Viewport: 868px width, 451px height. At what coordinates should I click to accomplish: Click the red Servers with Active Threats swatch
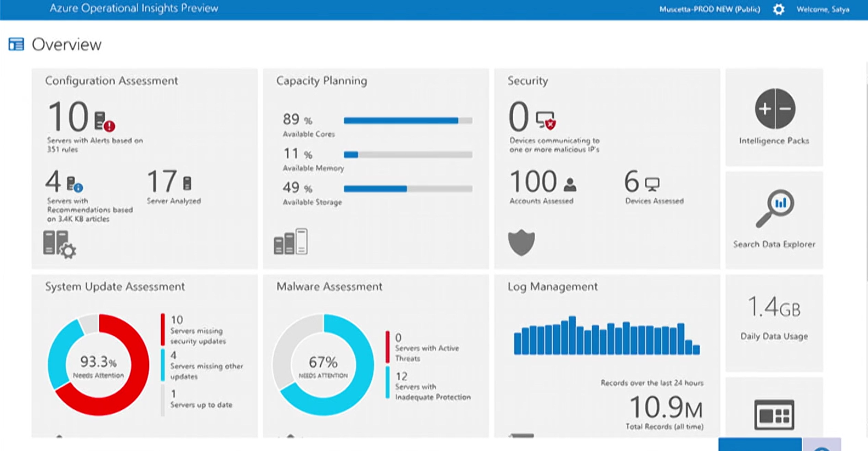click(x=388, y=347)
